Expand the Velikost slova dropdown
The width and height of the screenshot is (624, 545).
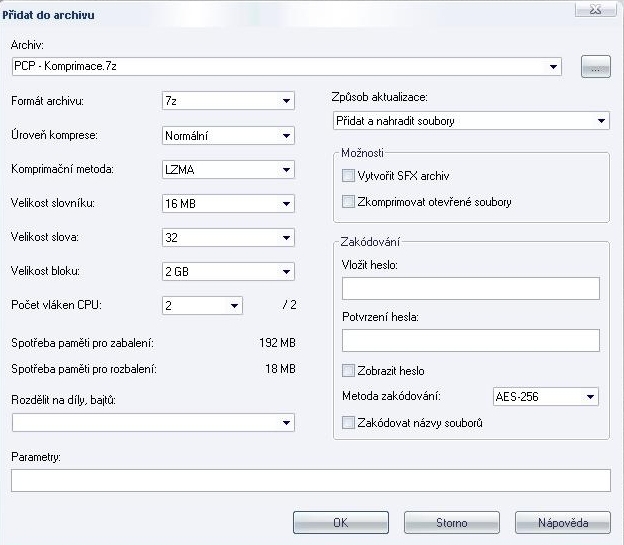tap(228, 238)
